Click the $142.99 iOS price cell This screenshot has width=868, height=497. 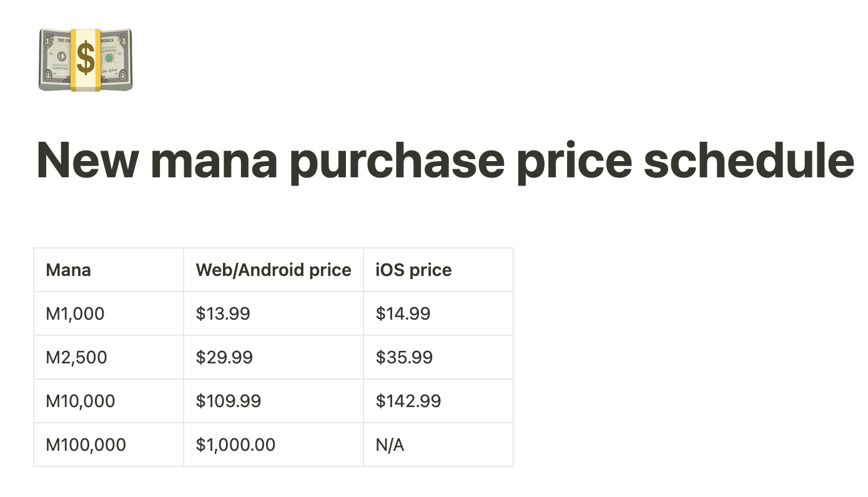438,401
